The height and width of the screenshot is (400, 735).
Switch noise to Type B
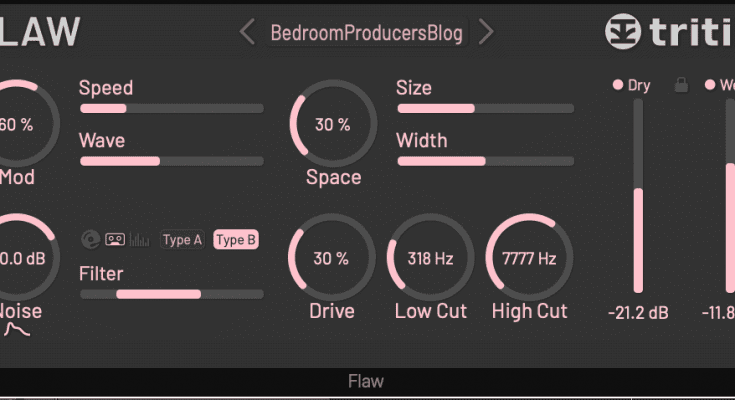click(x=237, y=239)
